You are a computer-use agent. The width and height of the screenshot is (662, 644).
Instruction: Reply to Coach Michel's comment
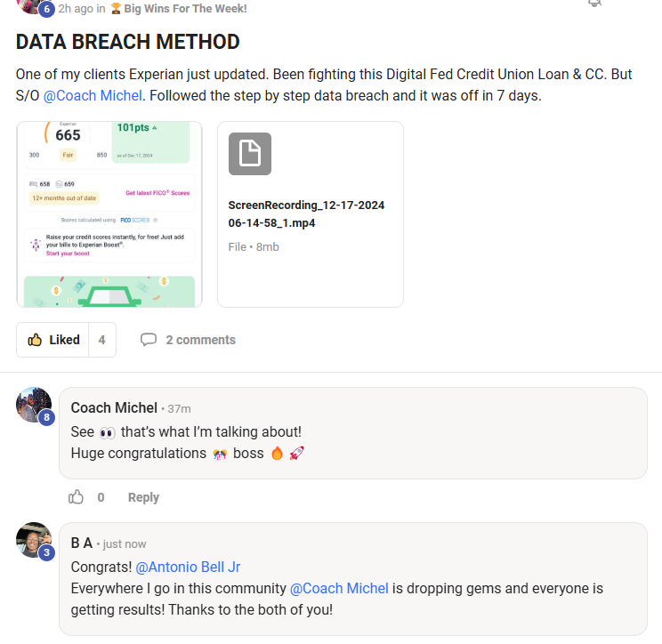click(x=143, y=497)
